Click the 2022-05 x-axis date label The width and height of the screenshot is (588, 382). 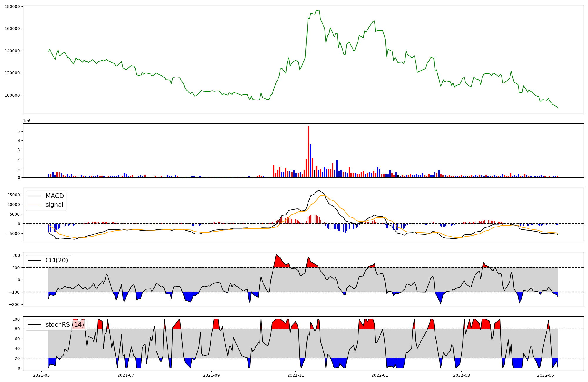click(x=546, y=375)
